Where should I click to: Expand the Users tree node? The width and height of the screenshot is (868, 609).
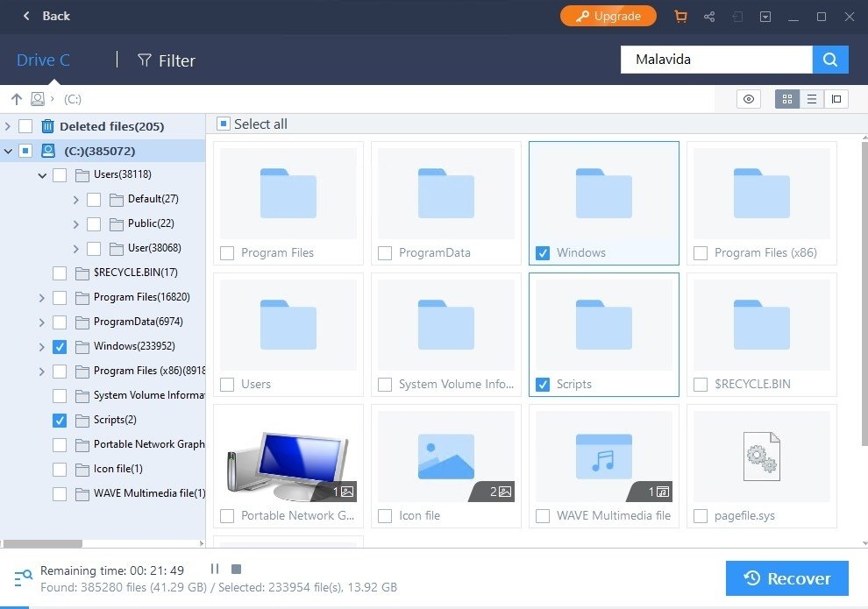pos(41,174)
